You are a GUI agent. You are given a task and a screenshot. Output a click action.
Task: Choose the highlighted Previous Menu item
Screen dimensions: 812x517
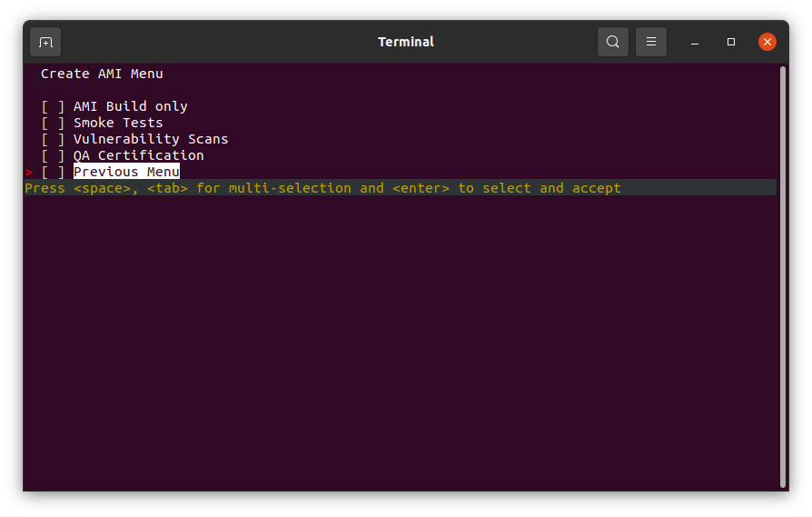click(x=126, y=172)
